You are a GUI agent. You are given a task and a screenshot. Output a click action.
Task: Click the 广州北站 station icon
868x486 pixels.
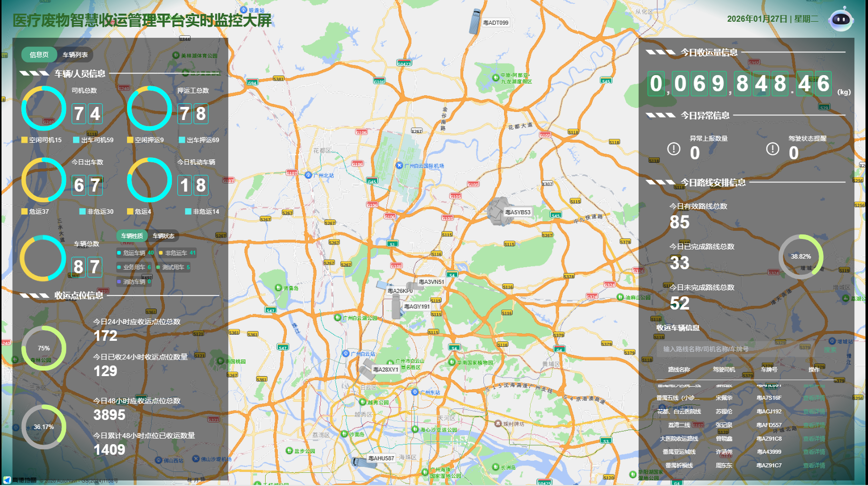point(308,175)
